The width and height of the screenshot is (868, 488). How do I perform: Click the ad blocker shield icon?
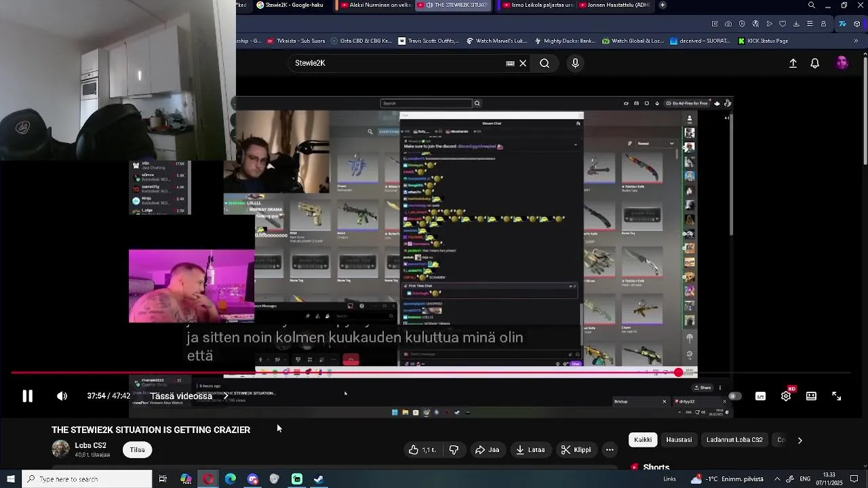tap(742, 24)
